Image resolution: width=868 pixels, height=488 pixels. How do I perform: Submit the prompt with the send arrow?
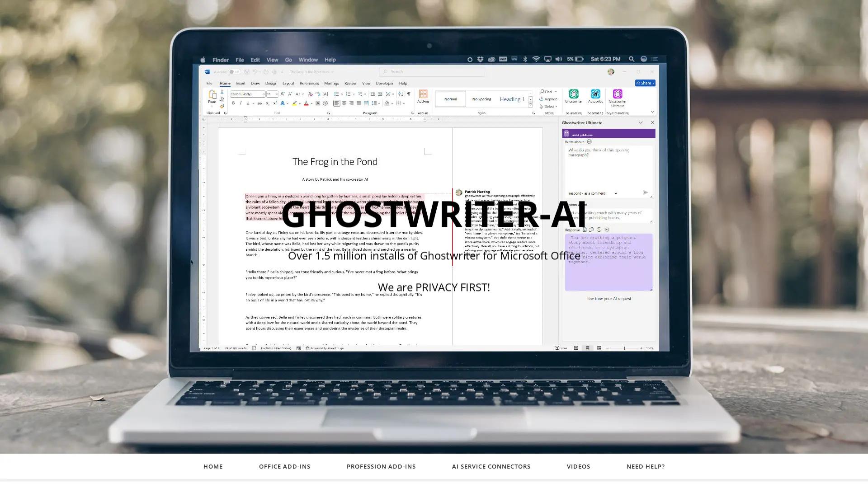[646, 192]
